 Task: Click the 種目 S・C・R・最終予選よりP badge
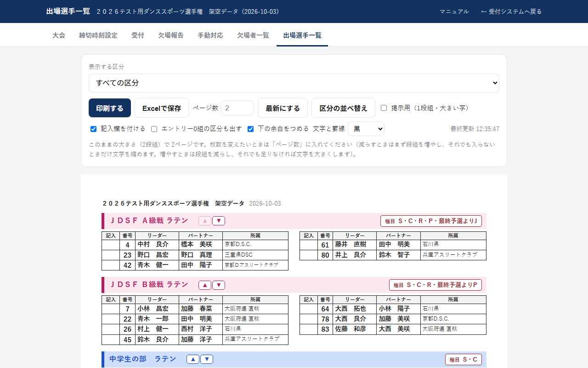tap(435, 285)
